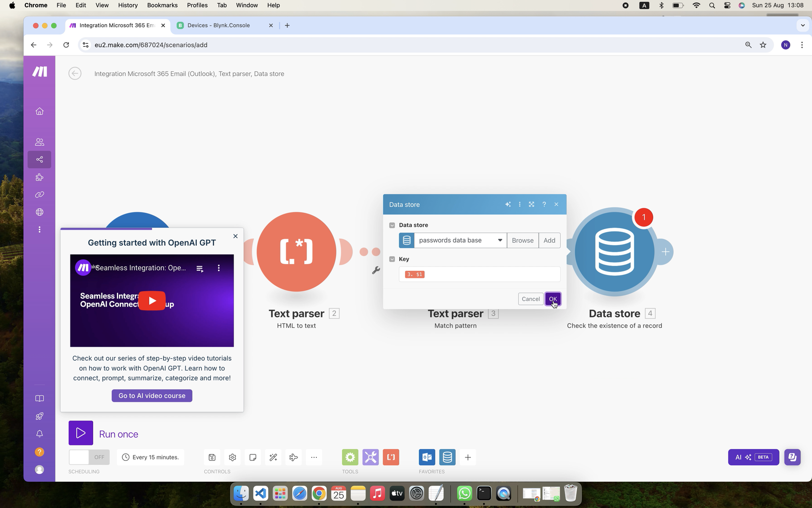
Task: Click the Cancel button in dialog
Action: 530,299
